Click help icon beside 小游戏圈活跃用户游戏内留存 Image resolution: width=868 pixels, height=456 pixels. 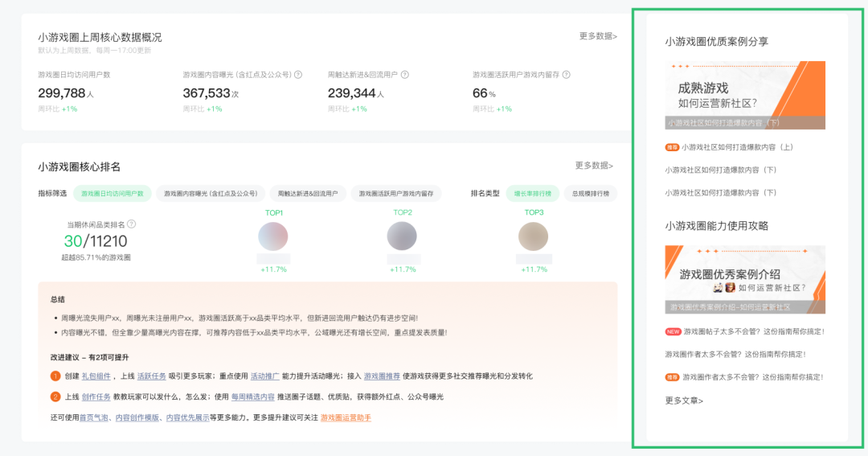(x=566, y=75)
